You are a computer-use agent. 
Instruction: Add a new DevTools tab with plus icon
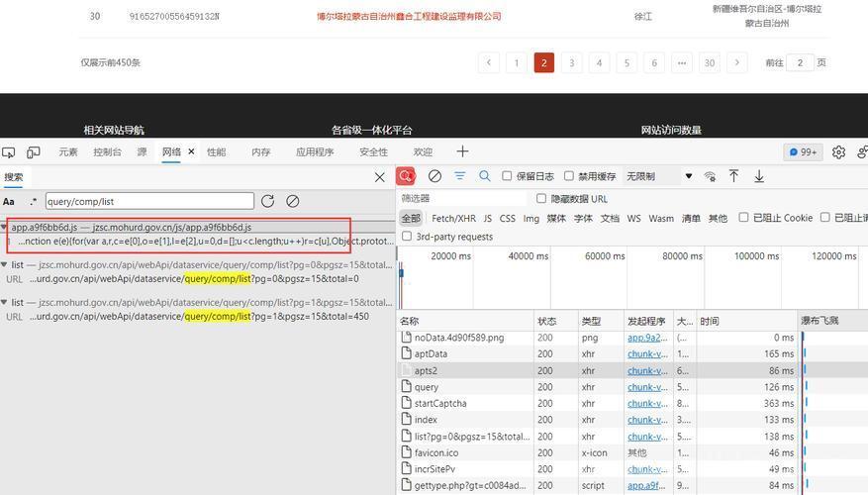pos(463,151)
